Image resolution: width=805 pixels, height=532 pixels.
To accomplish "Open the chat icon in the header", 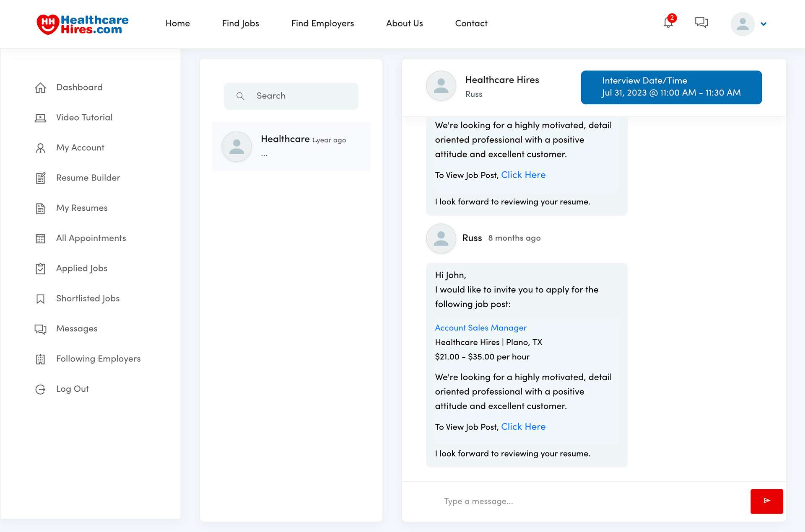I will [701, 23].
